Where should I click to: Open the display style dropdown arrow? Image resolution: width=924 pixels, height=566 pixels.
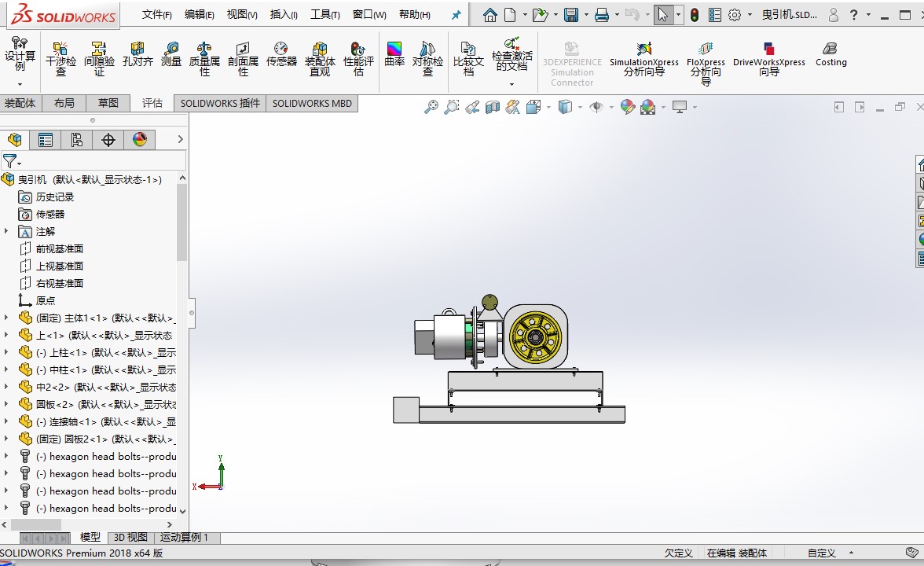581,107
